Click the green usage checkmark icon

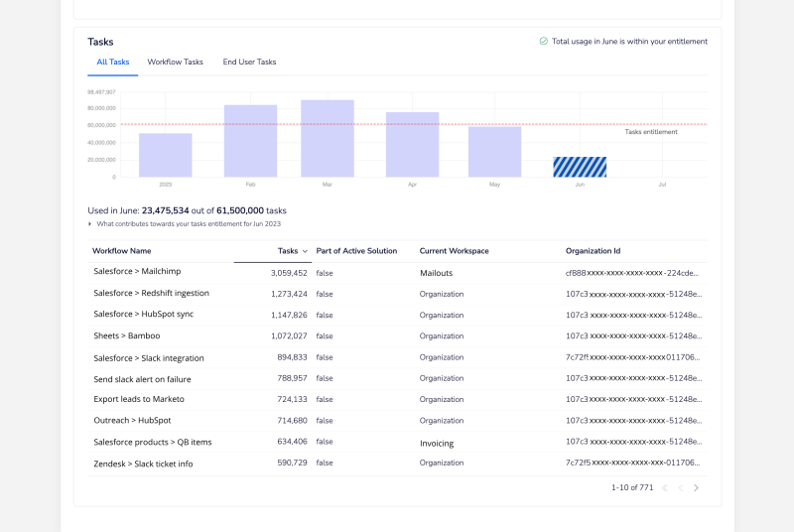[x=543, y=42]
